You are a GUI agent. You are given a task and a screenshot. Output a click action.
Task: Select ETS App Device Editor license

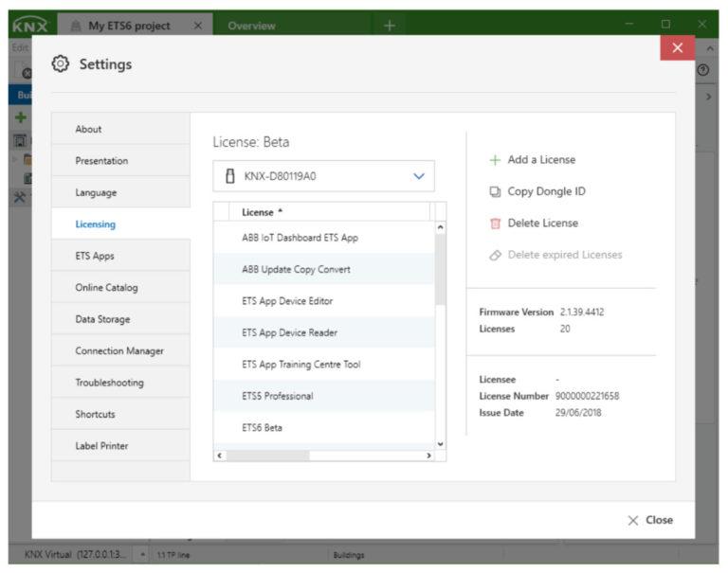pos(324,300)
